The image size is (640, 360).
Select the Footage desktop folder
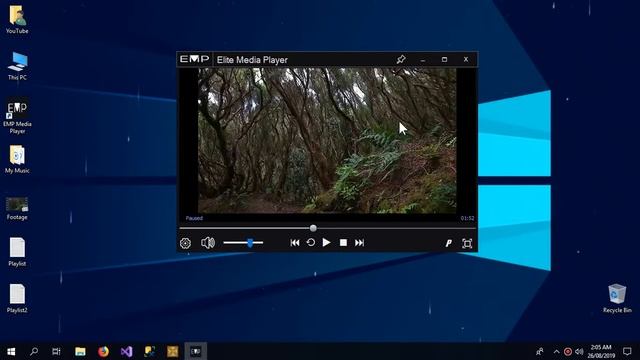tap(17, 209)
